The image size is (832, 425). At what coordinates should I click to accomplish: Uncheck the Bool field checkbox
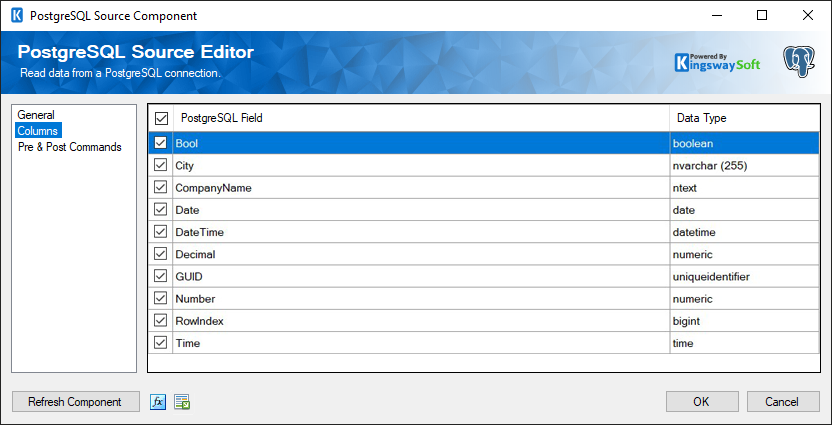160,143
